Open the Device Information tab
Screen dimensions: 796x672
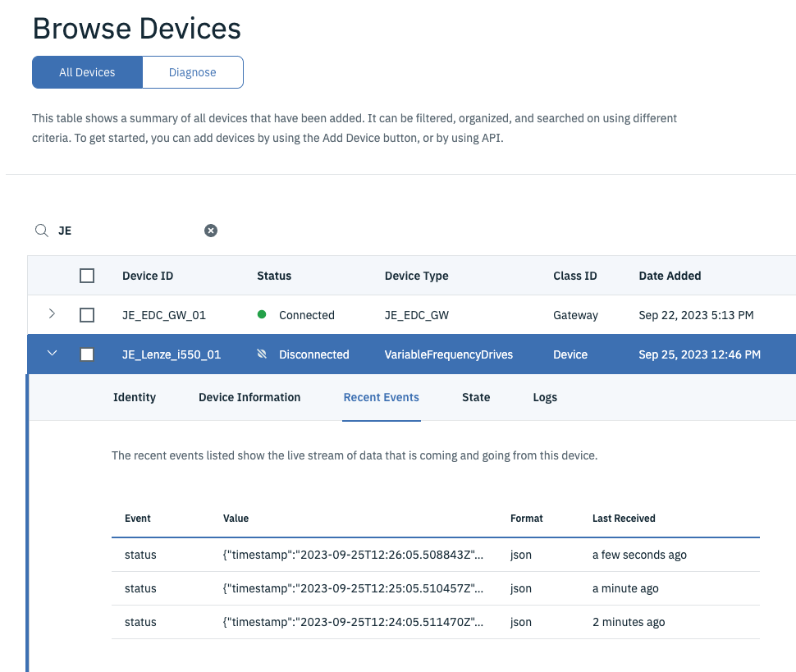[249, 397]
